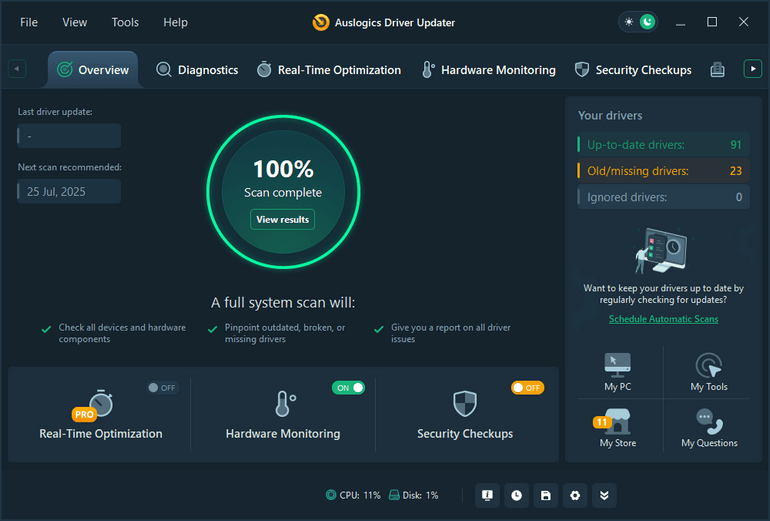
Task: Click the Last driver update field
Action: (69, 136)
